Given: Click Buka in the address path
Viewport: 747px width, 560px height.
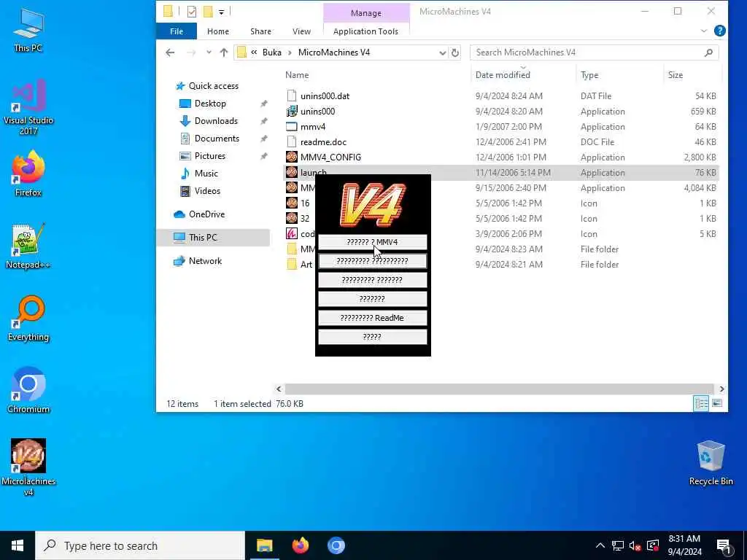Looking at the screenshot, I should (272, 52).
